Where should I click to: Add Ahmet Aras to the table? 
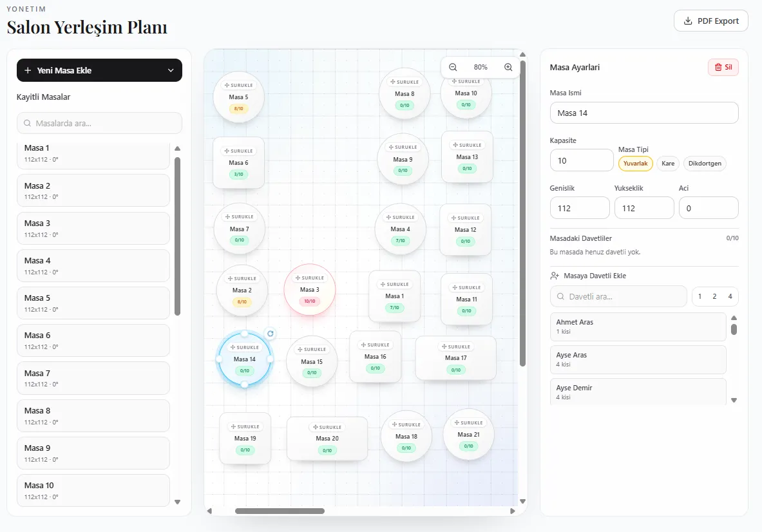pyautogui.click(x=638, y=327)
